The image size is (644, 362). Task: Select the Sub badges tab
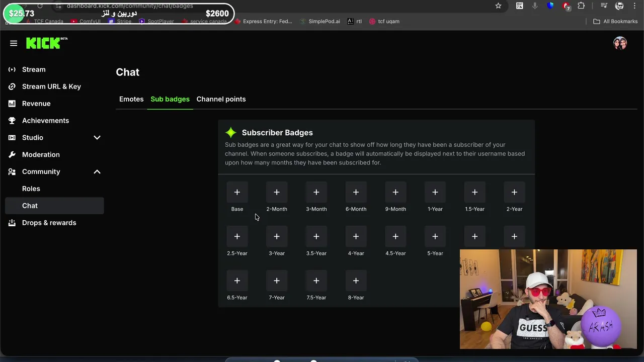[x=170, y=99]
